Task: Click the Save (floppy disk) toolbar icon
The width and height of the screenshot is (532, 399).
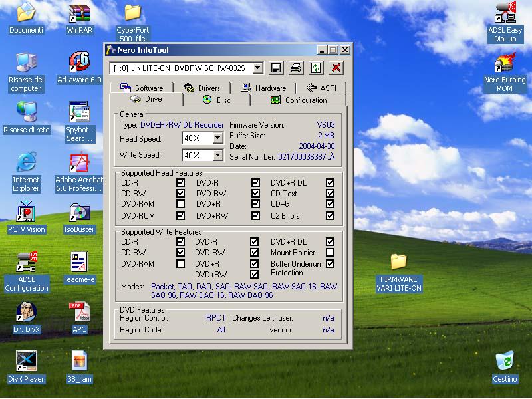Action: pos(276,68)
